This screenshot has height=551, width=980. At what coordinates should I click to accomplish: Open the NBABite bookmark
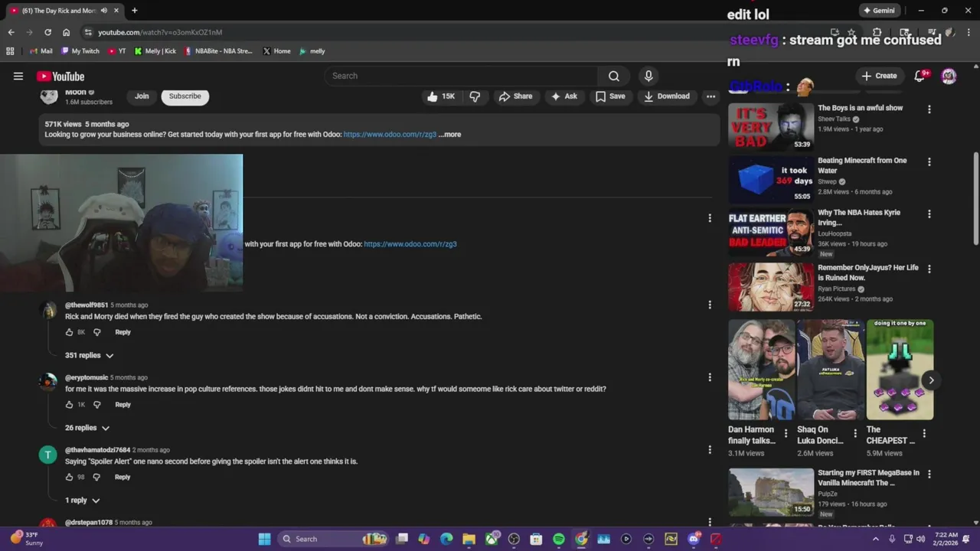218,51
